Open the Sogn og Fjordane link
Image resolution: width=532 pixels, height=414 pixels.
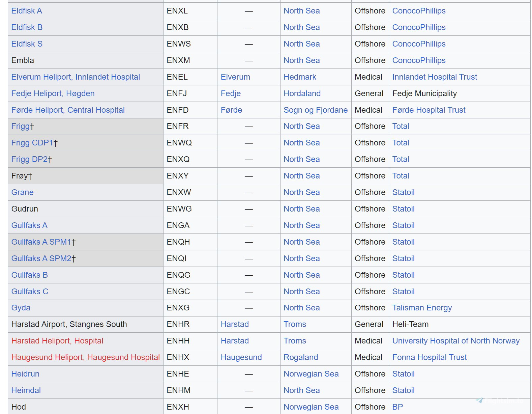(316, 110)
